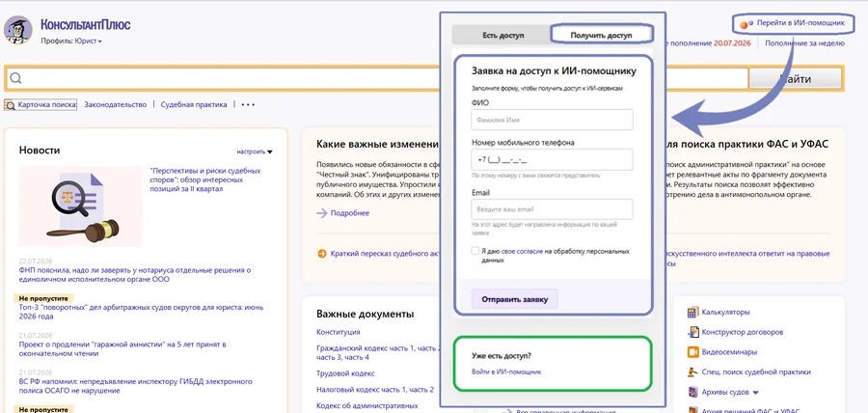Tick the personal data consent checkbox
The width and height of the screenshot is (868, 413).
(475, 251)
